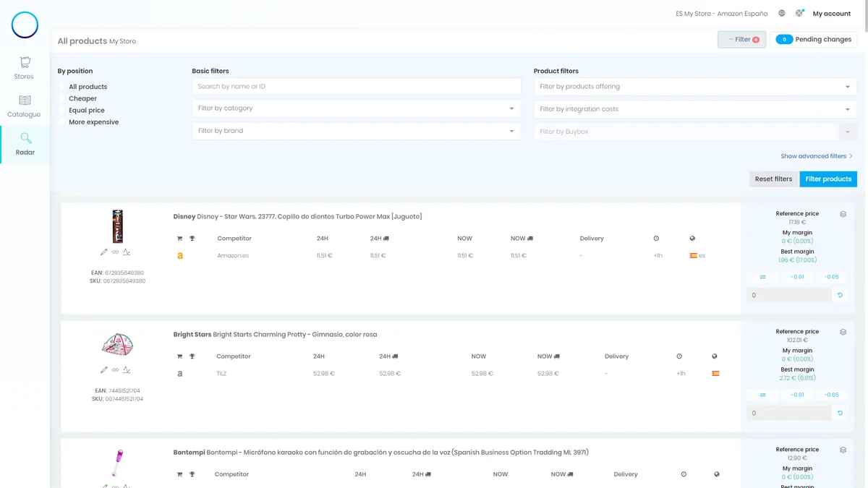Screen dimensions: 868x488
Task: Show price chart for Bright Starts product
Action: tap(127, 370)
